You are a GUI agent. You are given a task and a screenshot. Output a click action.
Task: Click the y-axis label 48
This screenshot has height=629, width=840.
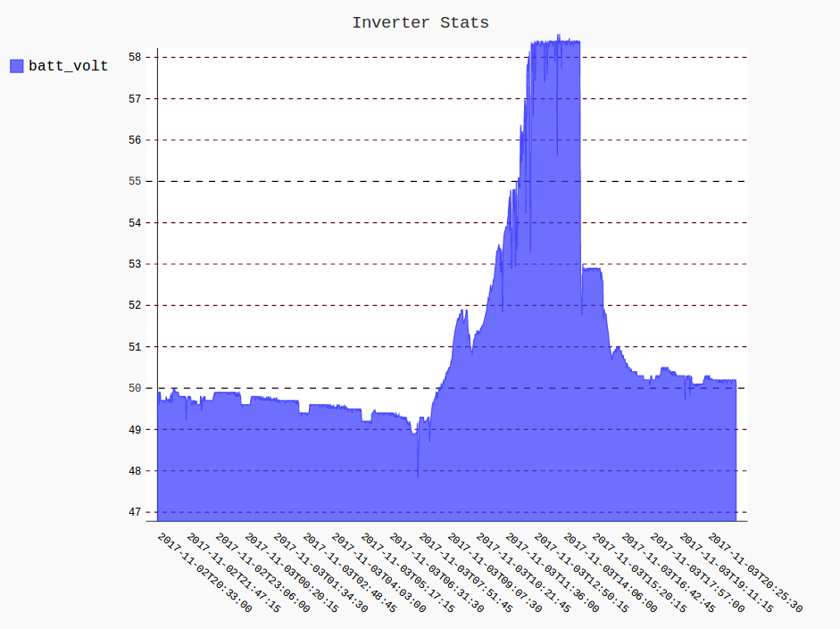(135, 471)
